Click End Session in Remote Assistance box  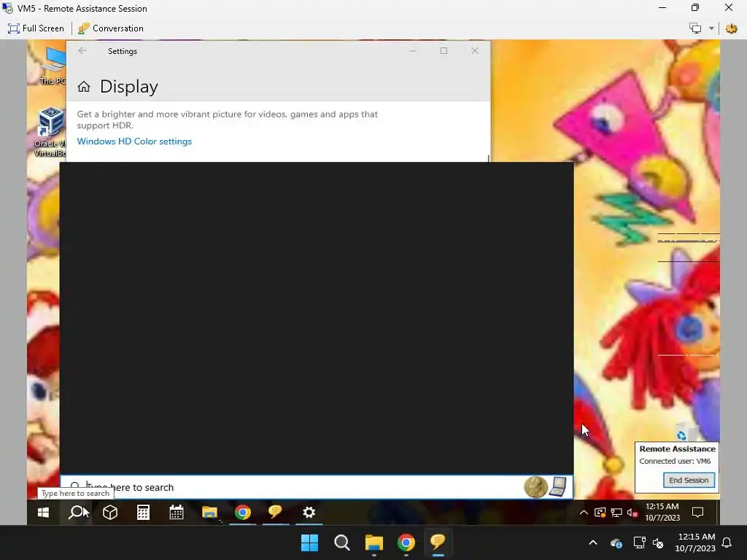(689, 480)
